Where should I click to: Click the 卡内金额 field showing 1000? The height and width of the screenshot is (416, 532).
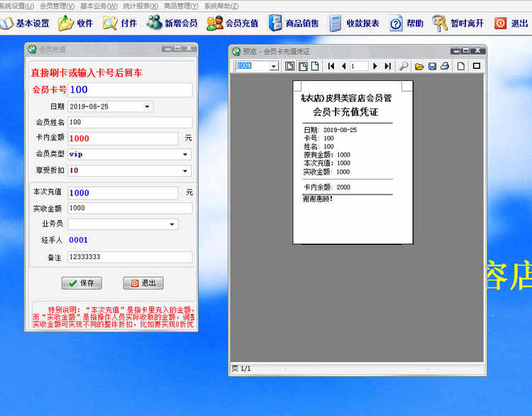point(123,138)
